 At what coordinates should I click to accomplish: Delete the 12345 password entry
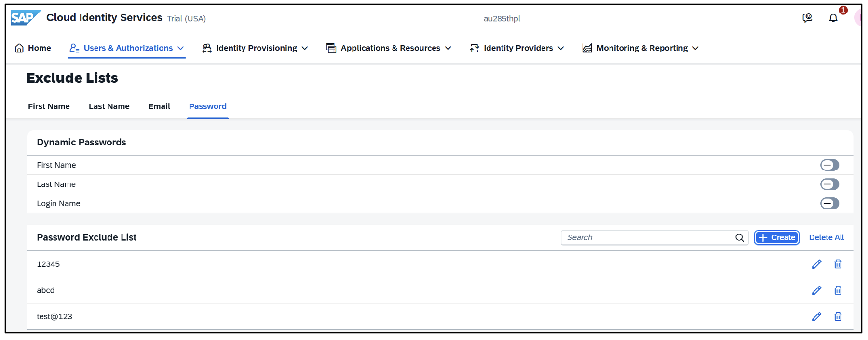pyautogui.click(x=838, y=264)
